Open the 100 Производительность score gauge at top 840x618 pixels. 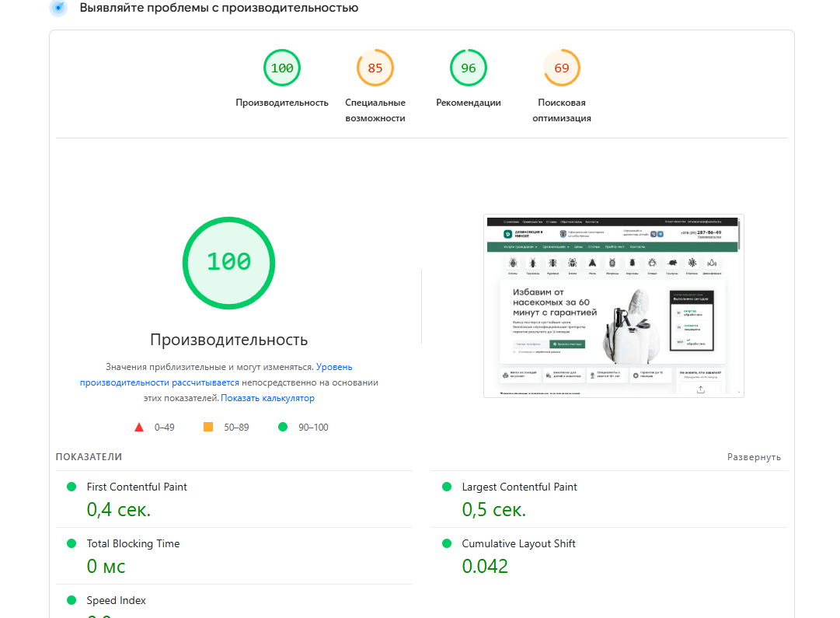tap(282, 68)
